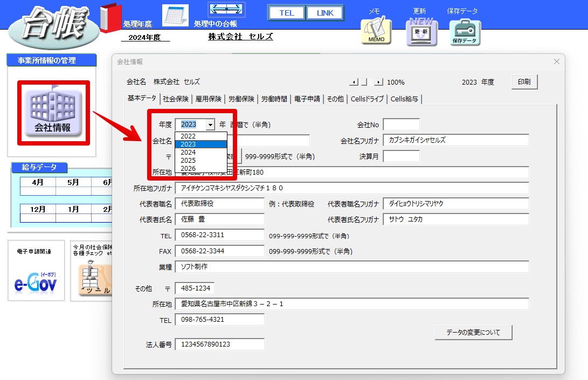Select 2023 from the year list
Screen dimensions: 588x380
[x=201, y=144]
